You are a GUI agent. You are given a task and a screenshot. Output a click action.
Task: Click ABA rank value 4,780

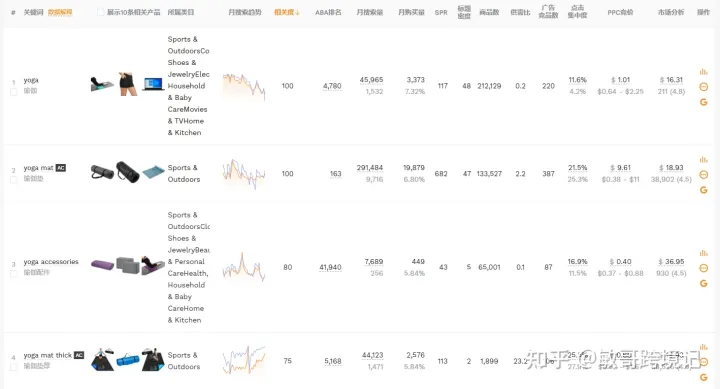[x=332, y=86]
